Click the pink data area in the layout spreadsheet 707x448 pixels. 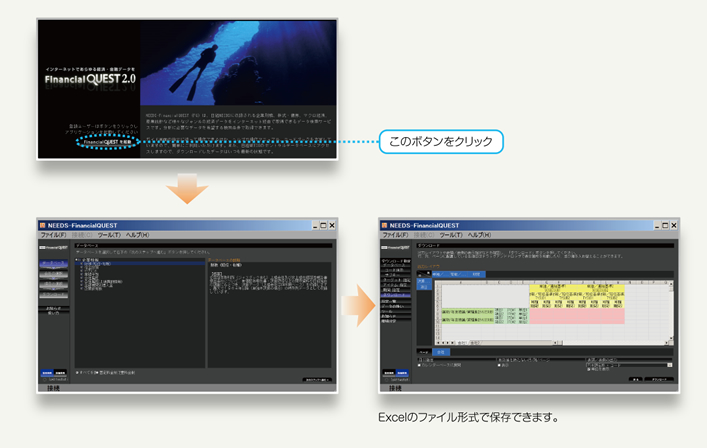(x=577, y=316)
